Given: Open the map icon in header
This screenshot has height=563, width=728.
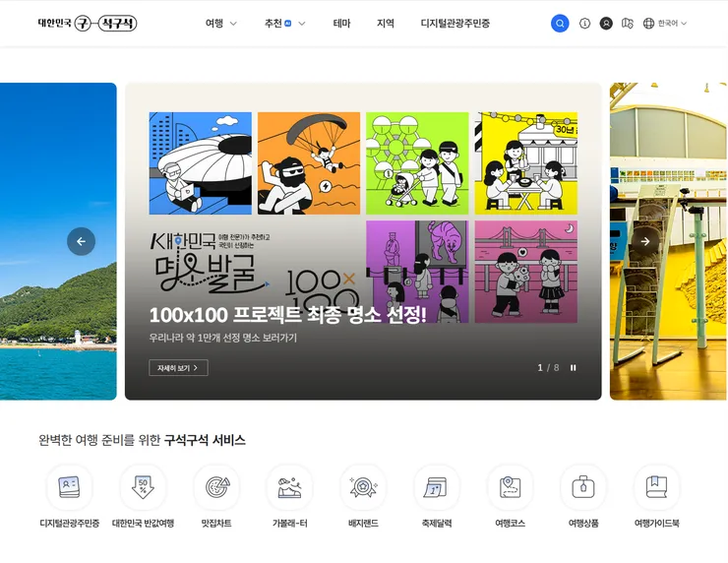Looking at the screenshot, I should click(628, 24).
